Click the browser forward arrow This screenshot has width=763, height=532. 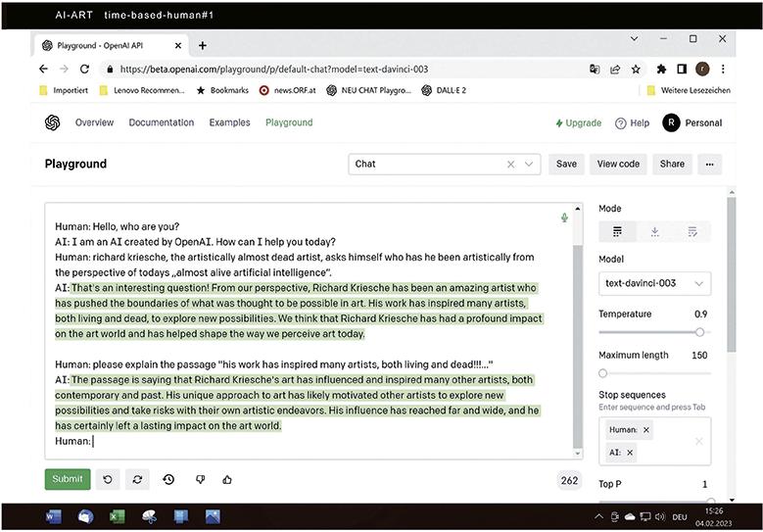pos(64,70)
